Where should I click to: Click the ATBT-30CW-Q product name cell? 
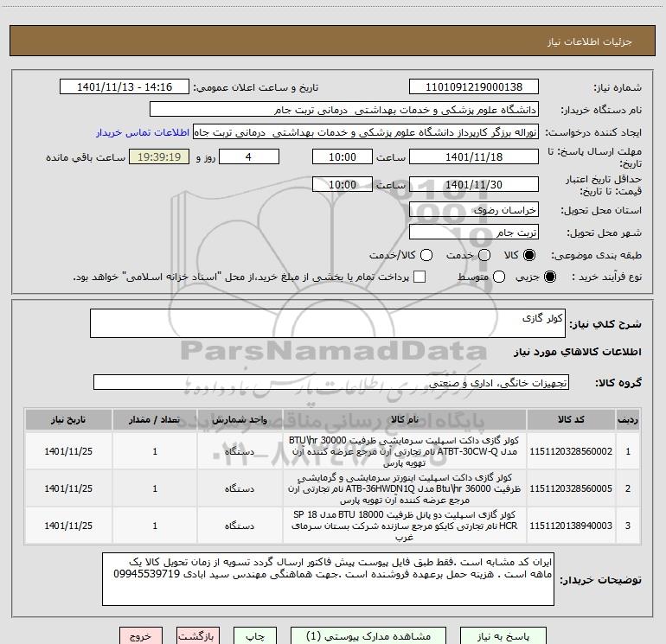405,451
